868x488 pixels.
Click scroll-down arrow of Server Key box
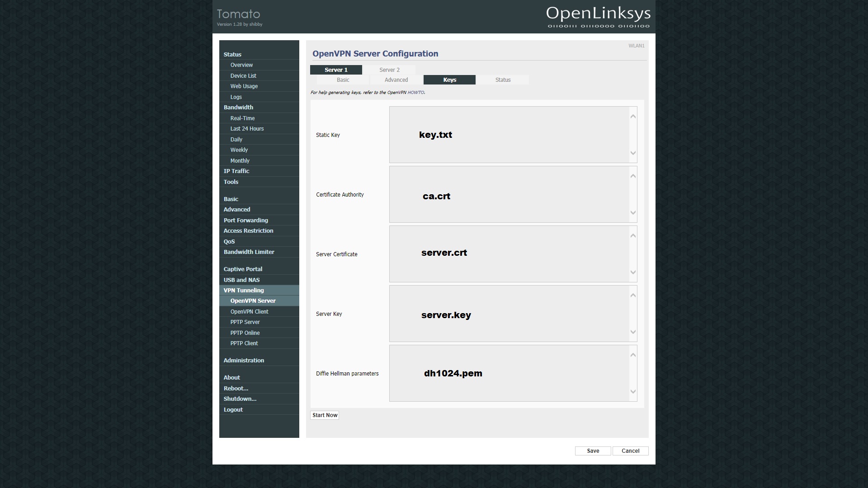[x=633, y=332]
